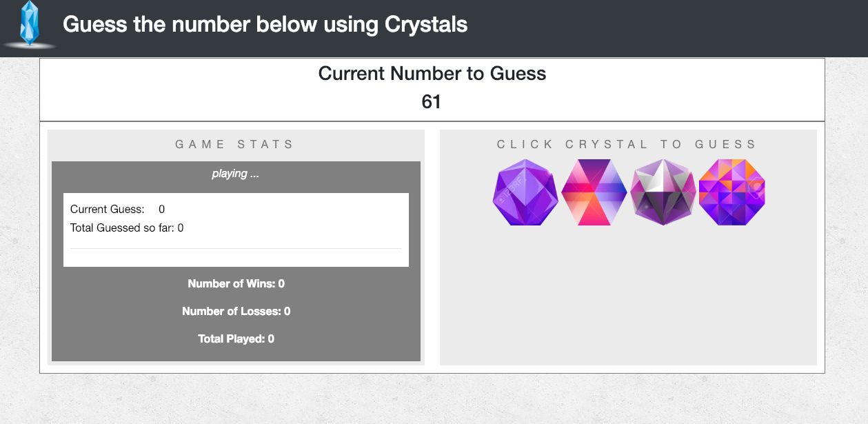This screenshot has height=424, width=868.
Task: Click the Total Guessed so far line
Action: point(127,228)
